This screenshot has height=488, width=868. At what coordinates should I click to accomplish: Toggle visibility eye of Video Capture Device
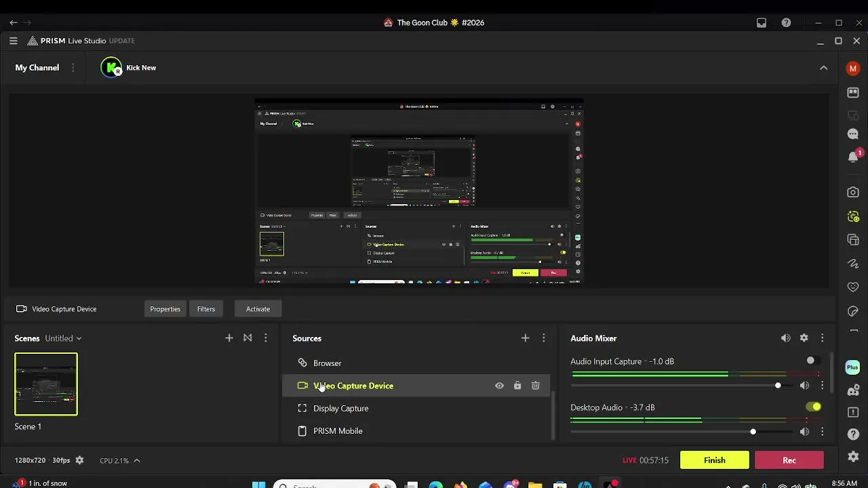pyautogui.click(x=499, y=386)
